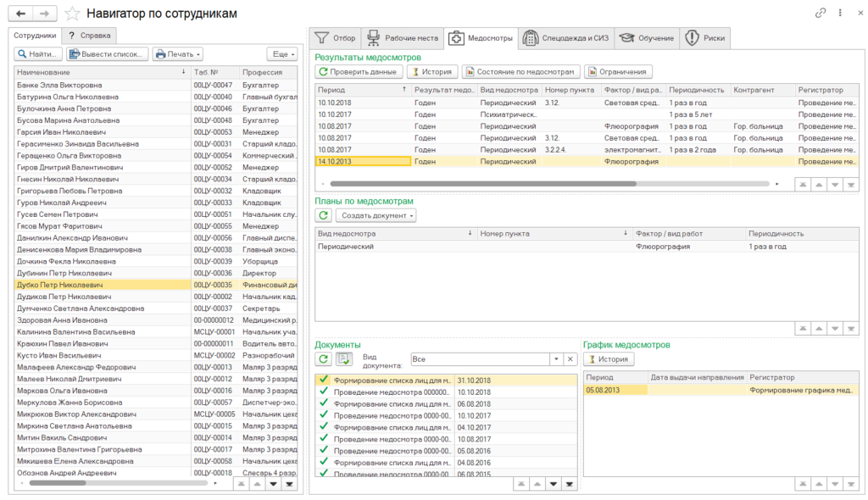
Task: Click Проверить данные button
Action: (359, 72)
